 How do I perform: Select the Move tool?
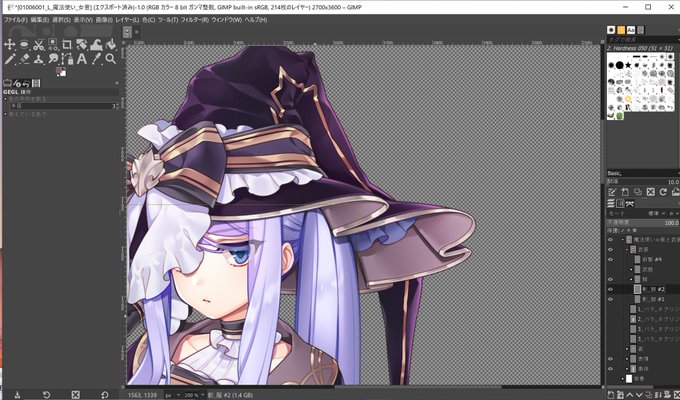pos(10,44)
